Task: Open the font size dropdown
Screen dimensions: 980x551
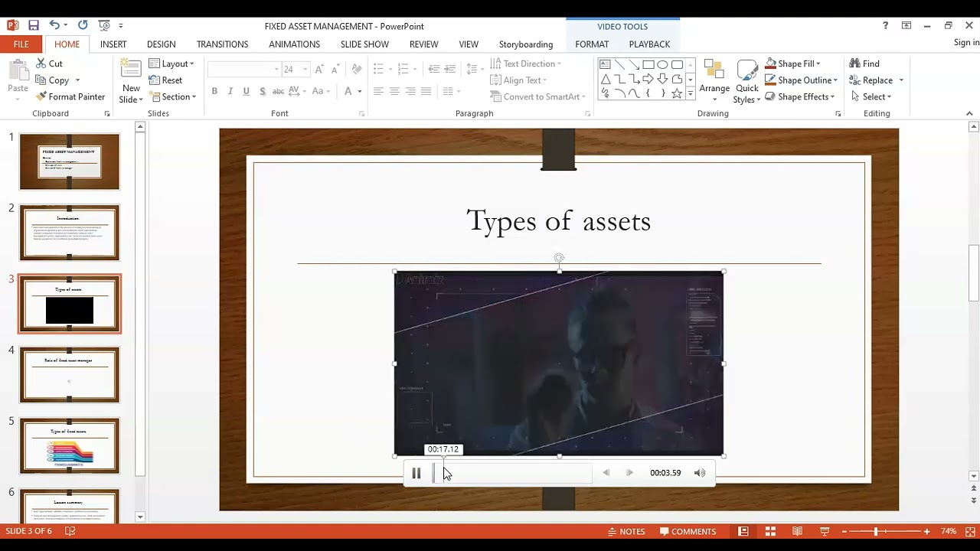Action: [305, 70]
